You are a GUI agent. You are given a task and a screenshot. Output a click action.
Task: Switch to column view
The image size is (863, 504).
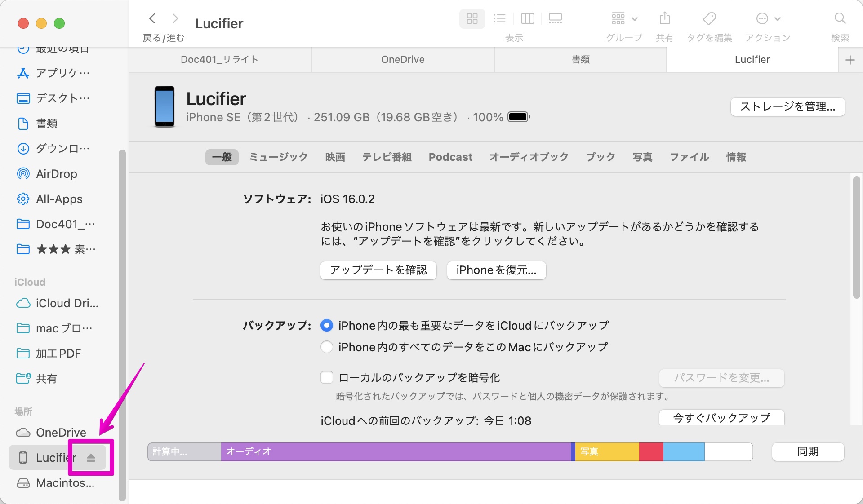point(527,18)
